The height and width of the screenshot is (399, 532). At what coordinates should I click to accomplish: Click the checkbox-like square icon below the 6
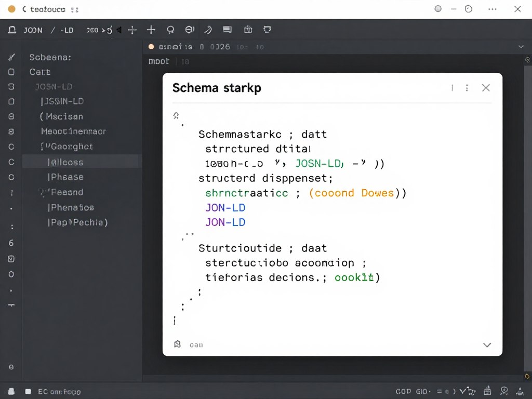[11, 259]
